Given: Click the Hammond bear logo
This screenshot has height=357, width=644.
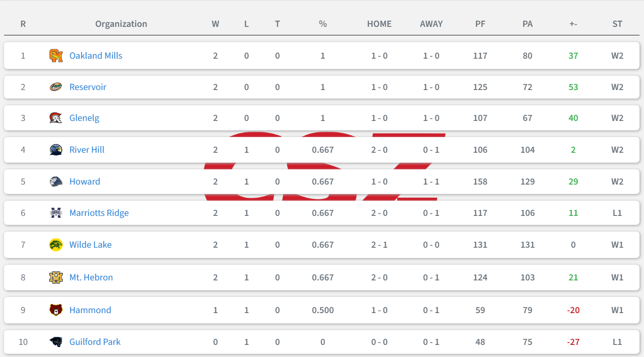Looking at the screenshot, I should 56,310.
